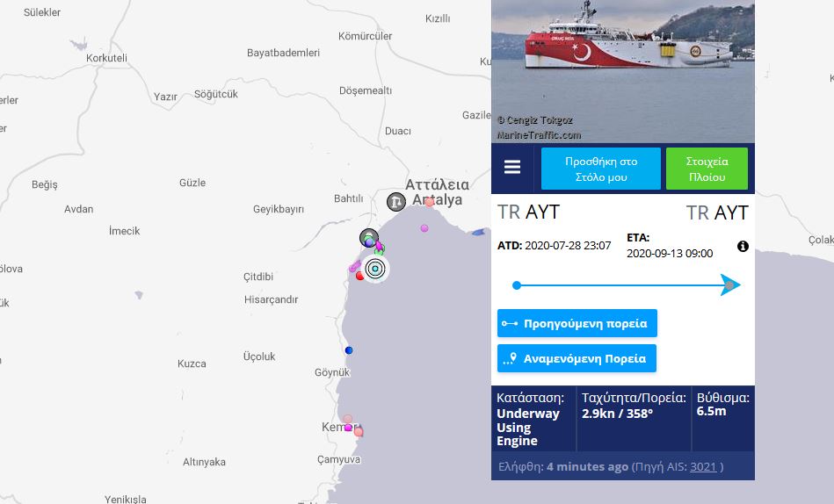Open AIS source 3021 link
This screenshot has height=504, width=834.
coord(703,467)
